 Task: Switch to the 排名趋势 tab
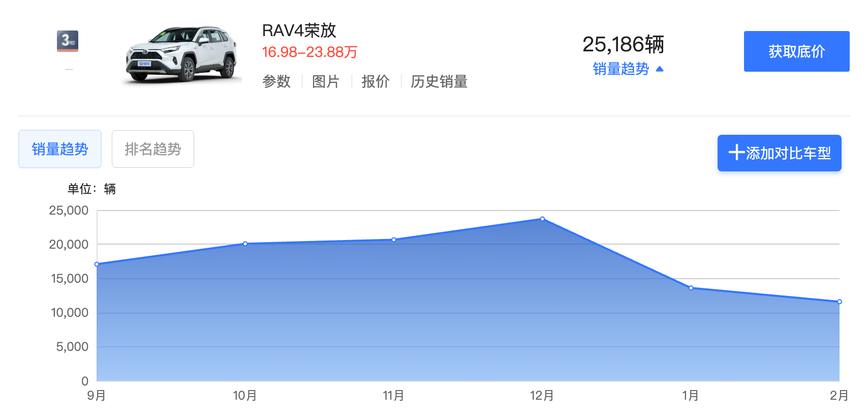[x=153, y=149]
